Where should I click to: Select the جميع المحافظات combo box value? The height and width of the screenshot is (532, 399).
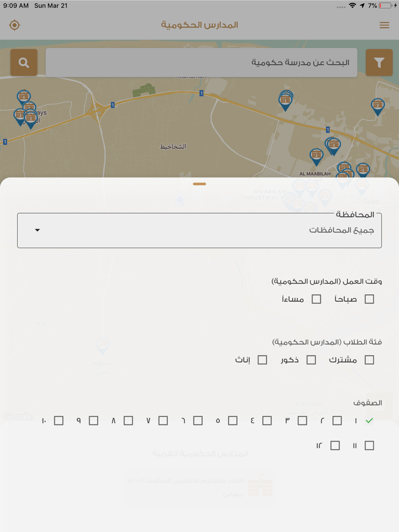[x=342, y=230]
